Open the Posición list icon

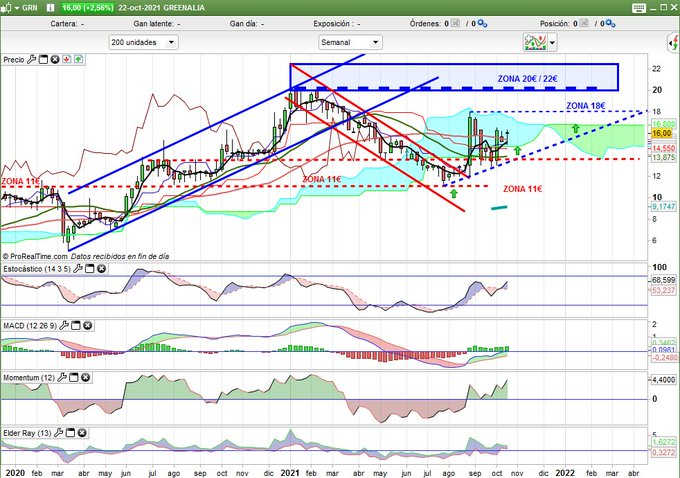[x=584, y=23]
